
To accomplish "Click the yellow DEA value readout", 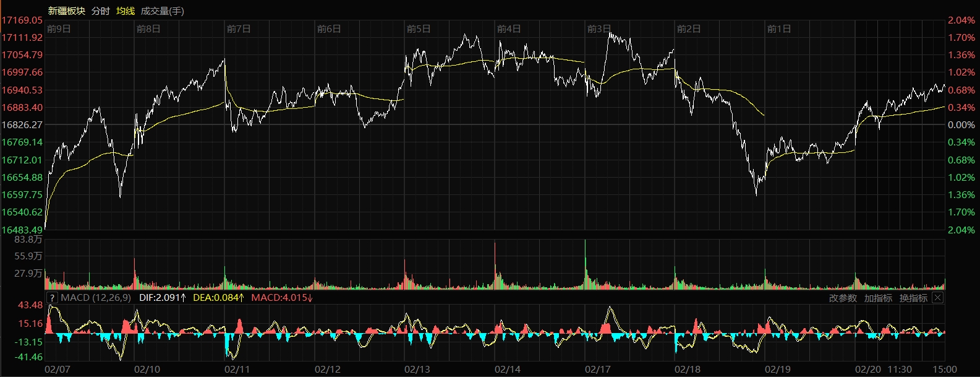I will (218, 298).
